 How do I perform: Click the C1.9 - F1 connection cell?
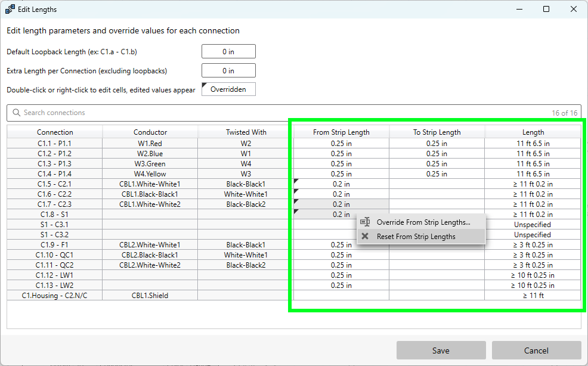55,244
